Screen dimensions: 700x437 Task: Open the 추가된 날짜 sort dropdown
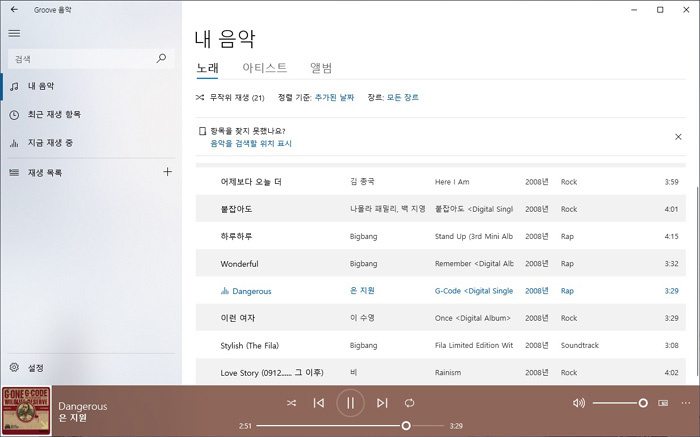point(334,97)
